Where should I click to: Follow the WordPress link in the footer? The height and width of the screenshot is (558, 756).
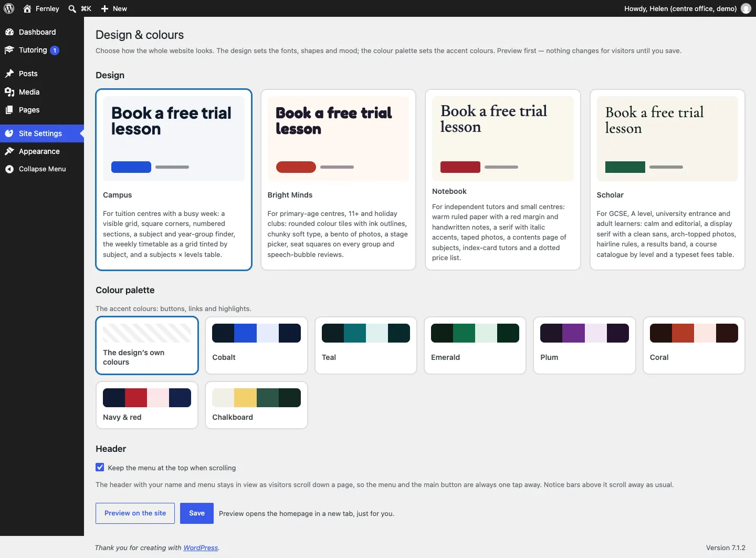201,547
